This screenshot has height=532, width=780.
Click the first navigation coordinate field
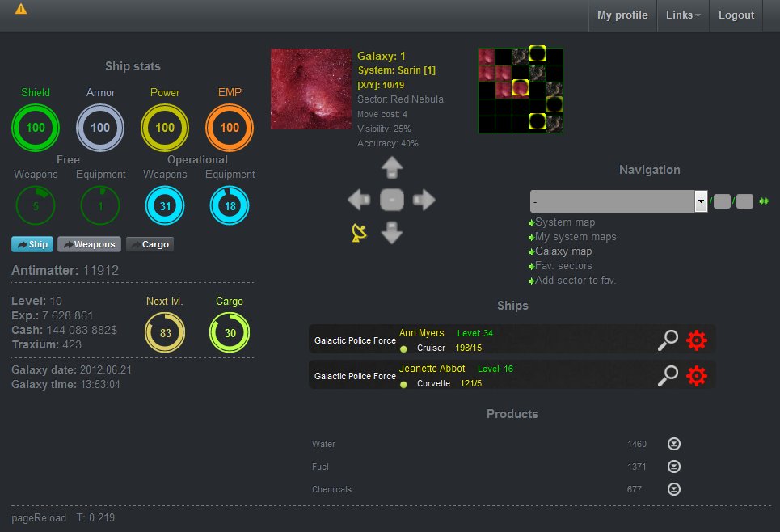tap(721, 201)
